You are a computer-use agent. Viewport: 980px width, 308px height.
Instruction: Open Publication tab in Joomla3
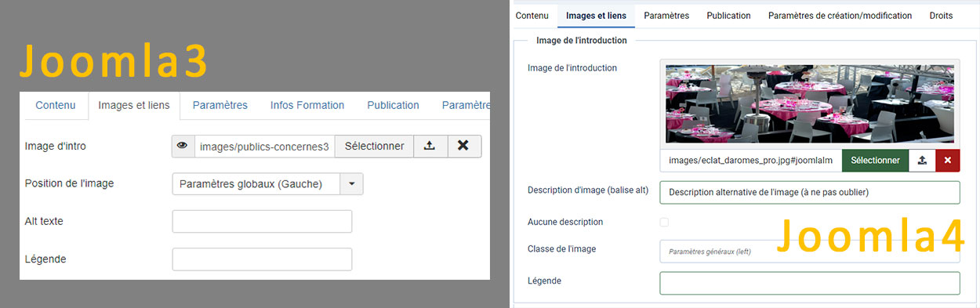click(x=393, y=105)
